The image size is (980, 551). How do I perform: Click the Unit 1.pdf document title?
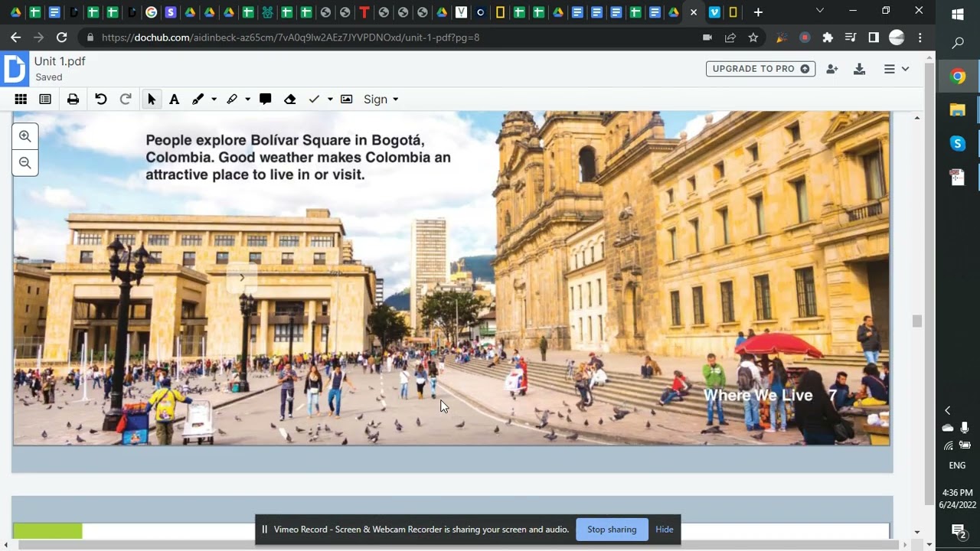60,61
